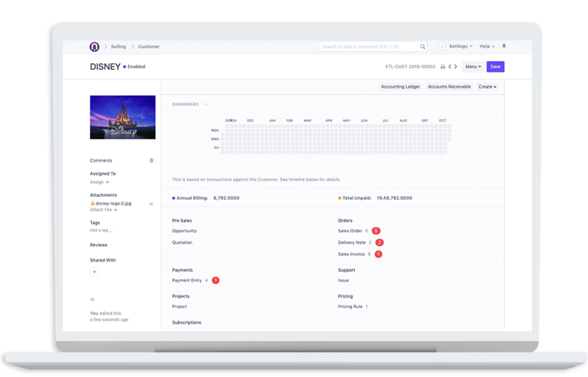This screenshot has height=377, width=588.
Task: Open the Sales Invoice link
Action: click(351, 254)
